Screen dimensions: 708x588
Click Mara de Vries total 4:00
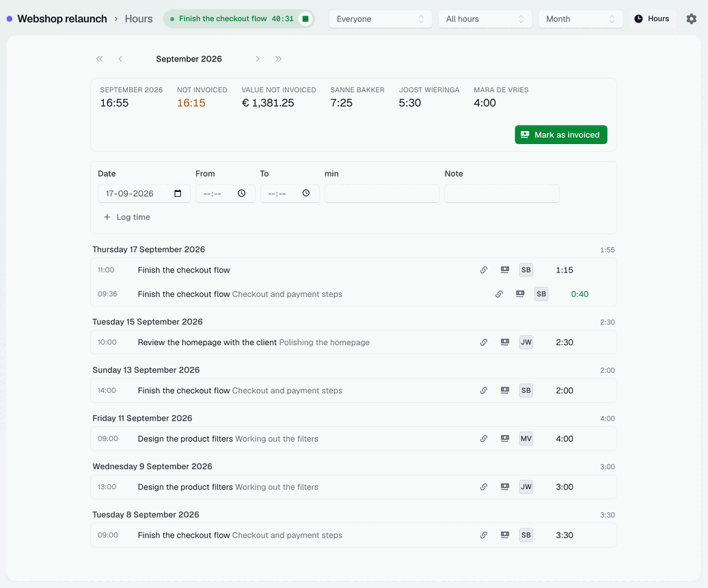(x=485, y=103)
